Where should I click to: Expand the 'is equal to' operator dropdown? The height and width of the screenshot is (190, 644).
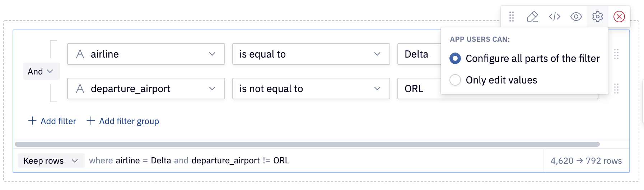click(x=311, y=54)
